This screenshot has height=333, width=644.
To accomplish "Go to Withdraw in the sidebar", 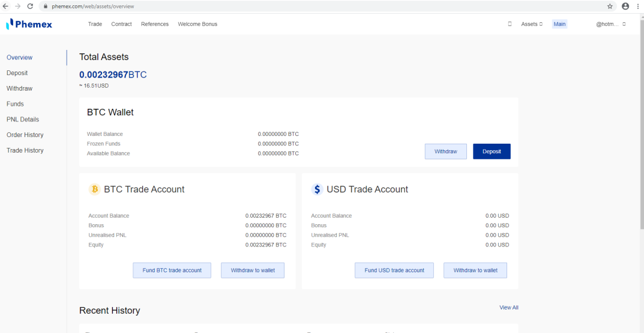I will [19, 88].
